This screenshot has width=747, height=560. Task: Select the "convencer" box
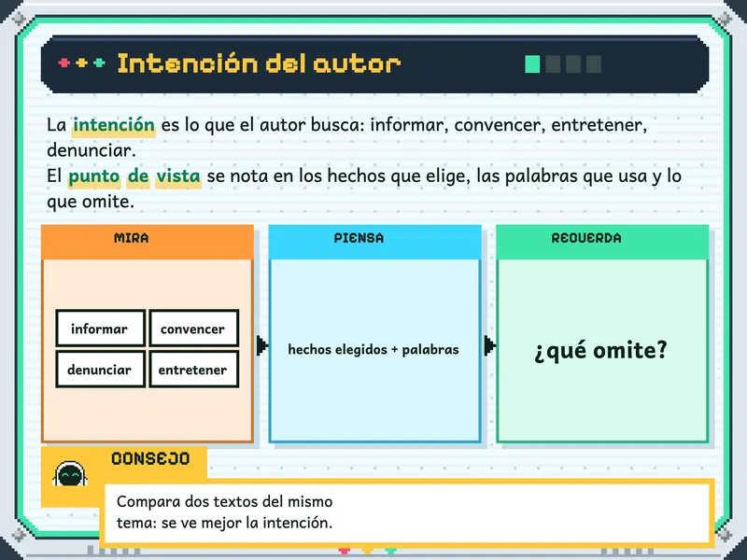pyautogui.click(x=194, y=329)
